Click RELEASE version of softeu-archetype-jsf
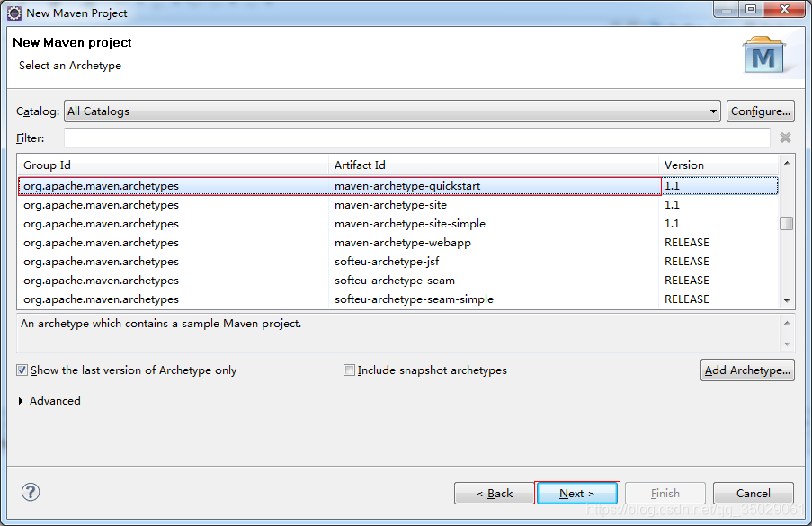The image size is (812, 526). click(x=687, y=262)
